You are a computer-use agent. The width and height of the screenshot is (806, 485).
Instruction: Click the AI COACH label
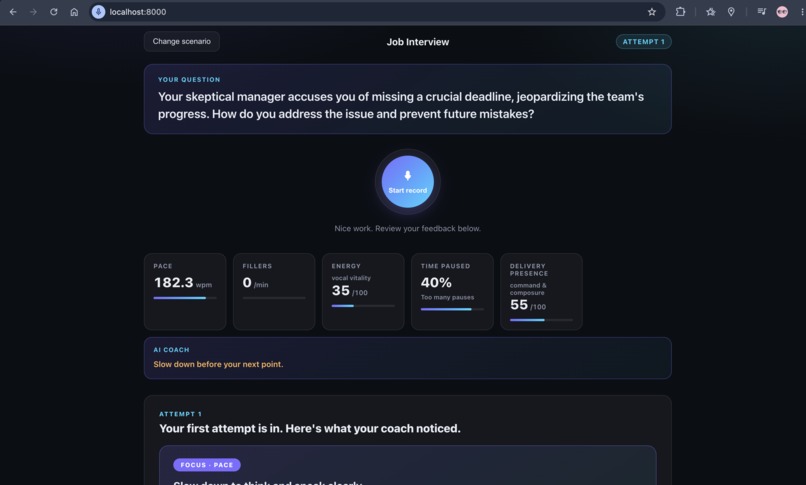171,350
